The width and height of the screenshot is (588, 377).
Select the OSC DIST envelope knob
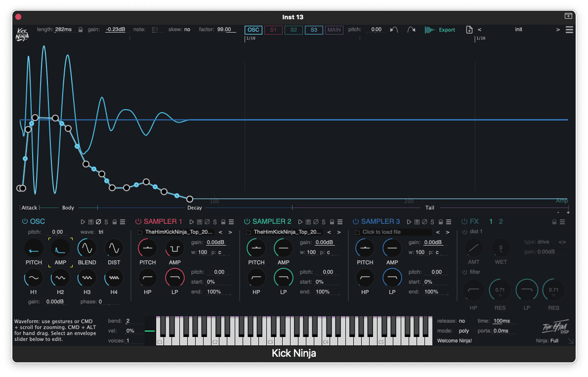[x=114, y=249]
